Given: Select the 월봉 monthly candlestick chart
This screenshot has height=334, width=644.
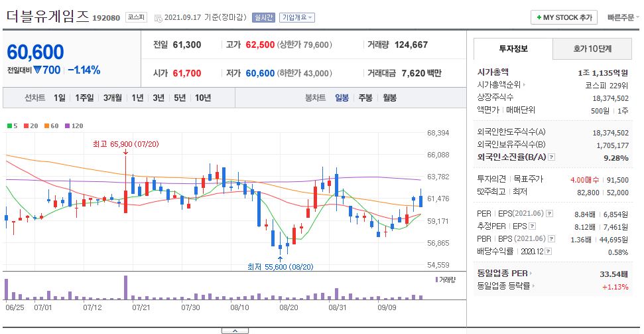Looking at the screenshot, I should [x=390, y=98].
